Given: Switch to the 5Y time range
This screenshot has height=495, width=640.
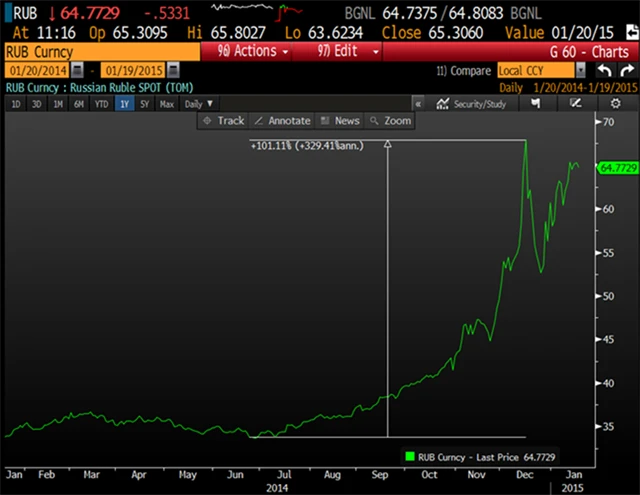Looking at the screenshot, I should point(145,104).
